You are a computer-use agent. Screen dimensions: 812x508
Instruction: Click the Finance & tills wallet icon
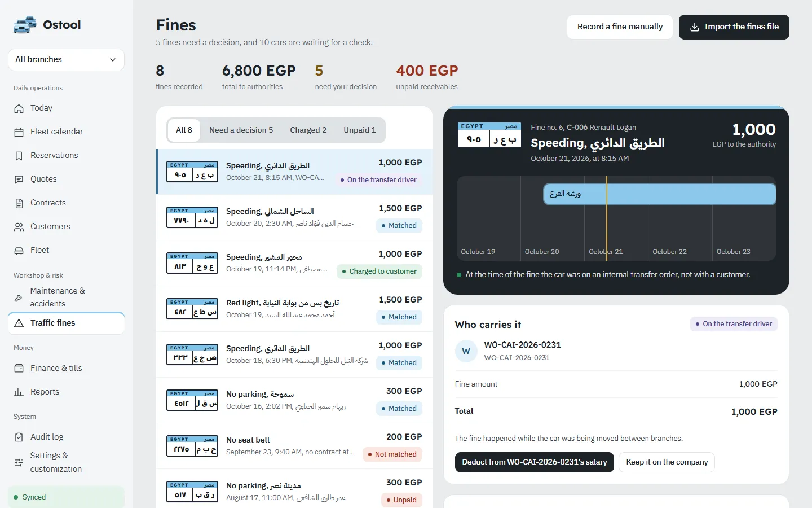19,369
